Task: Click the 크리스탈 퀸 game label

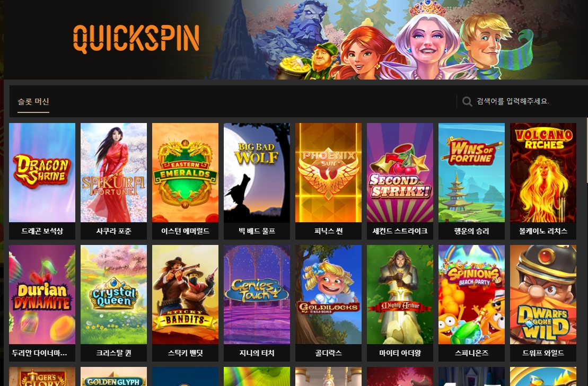Action: [113, 353]
